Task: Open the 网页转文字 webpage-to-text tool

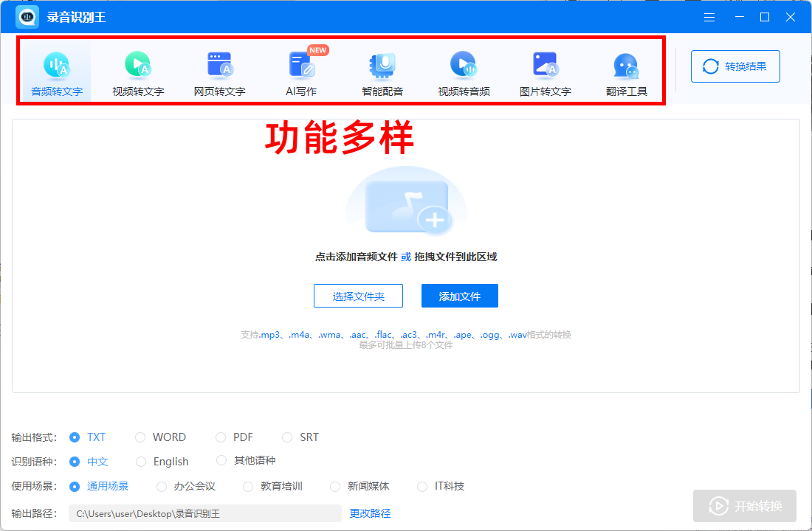Action: [219, 70]
